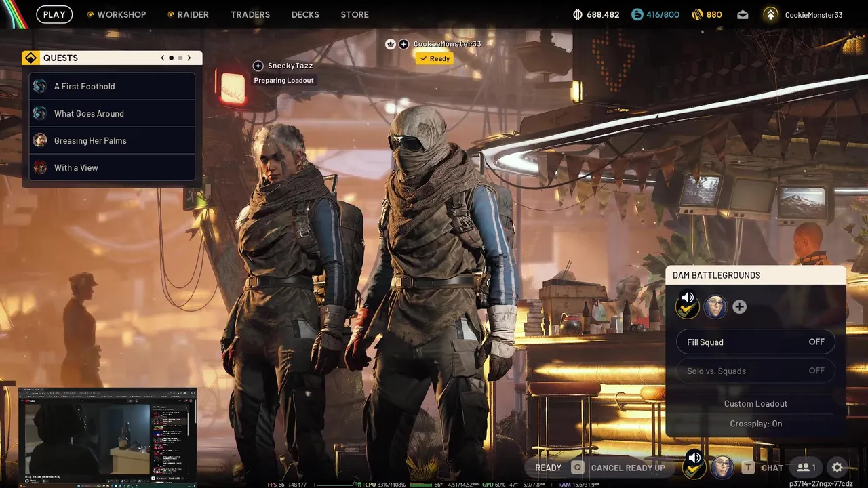Image resolution: width=868 pixels, height=488 pixels.
Task: Click the coin balance 688,482
Action: (x=596, y=14)
